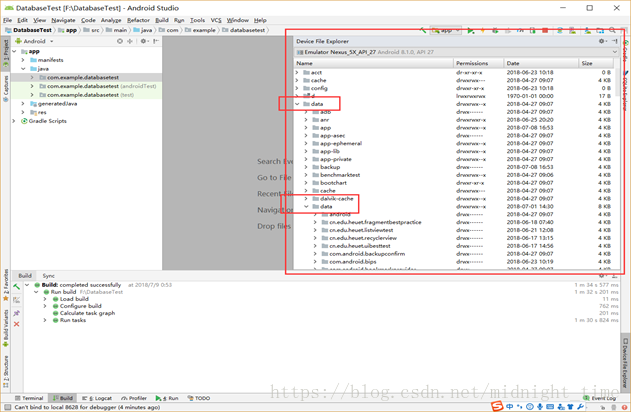Click the Build tab in Build panel

tap(25, 276)
